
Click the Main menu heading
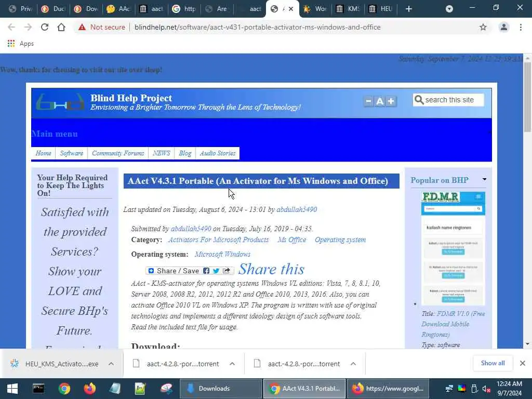click(55, 134)
